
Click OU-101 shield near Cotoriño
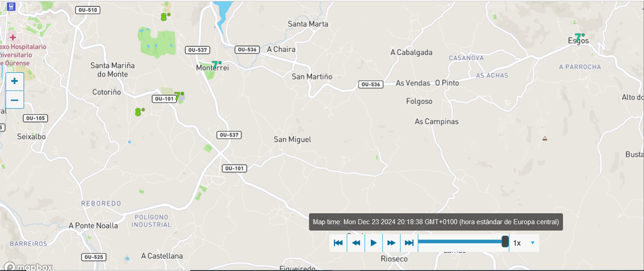pyautogui.click(x=165, y=99)
